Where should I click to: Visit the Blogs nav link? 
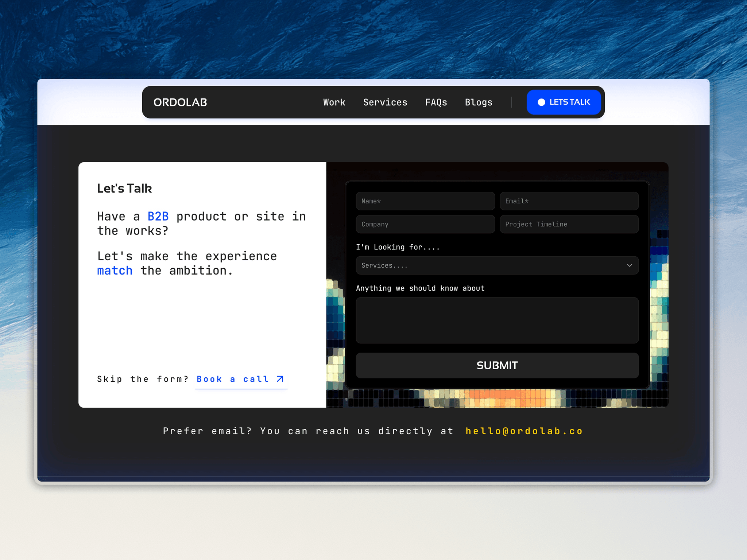click(x=479, y=102)
